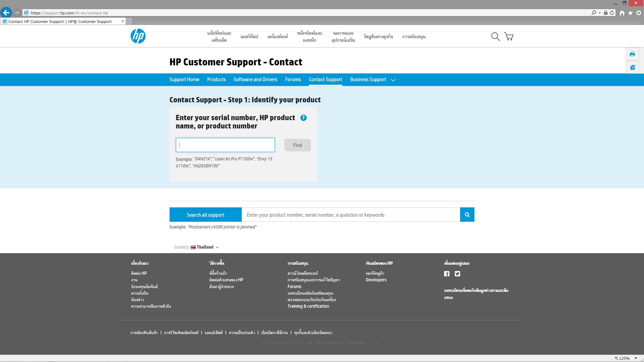Click the Find button

[298, 145]
